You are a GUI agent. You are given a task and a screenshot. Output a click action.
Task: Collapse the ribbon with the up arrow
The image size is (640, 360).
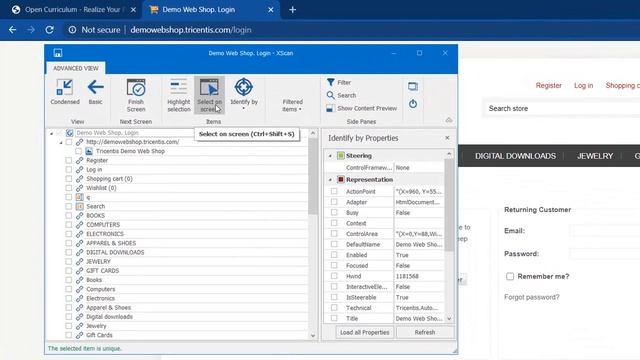tap(449, 120)
